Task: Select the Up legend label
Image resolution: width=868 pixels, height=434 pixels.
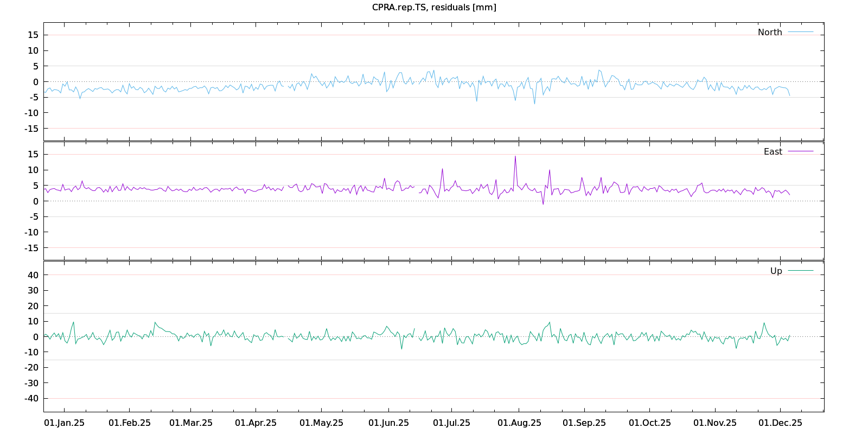Action: [776, 271]
